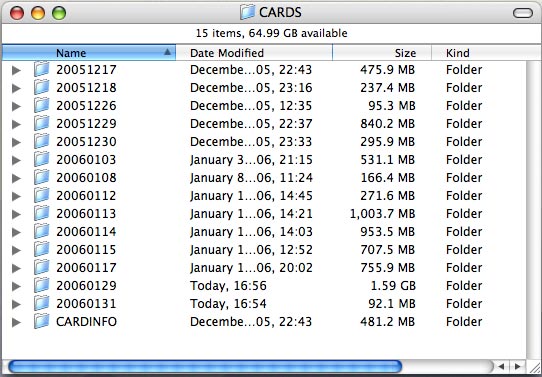This screenshot has height=377, width=542.
Task: Expand the 20060108 folder disclosure triangle
Action: (16, 178)
